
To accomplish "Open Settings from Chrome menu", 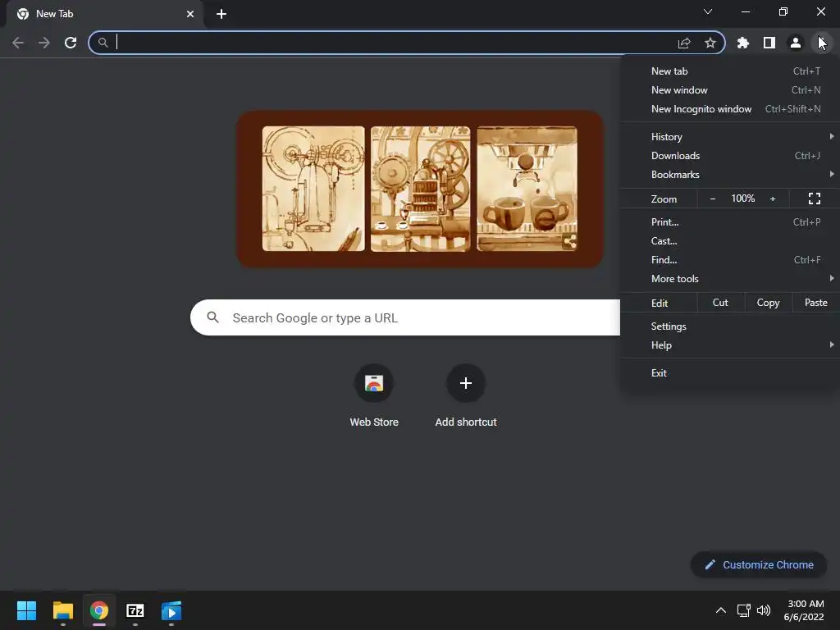I will click(729, 326).
